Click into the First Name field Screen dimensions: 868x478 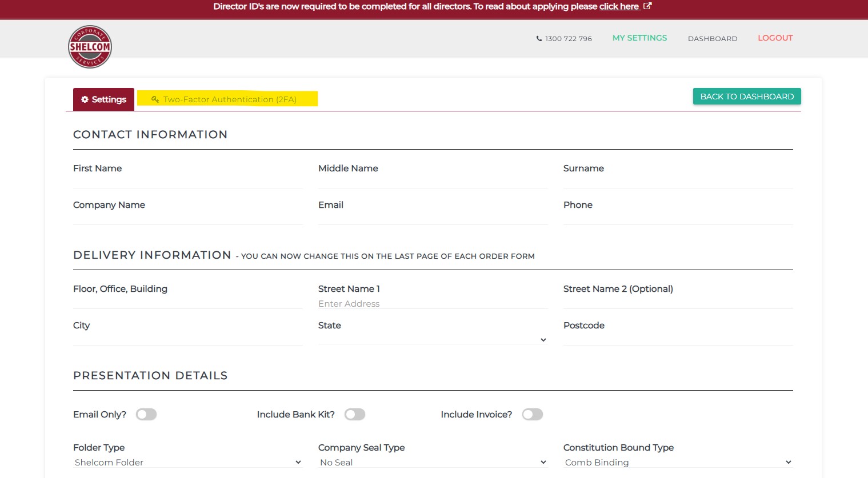[187, 182]
